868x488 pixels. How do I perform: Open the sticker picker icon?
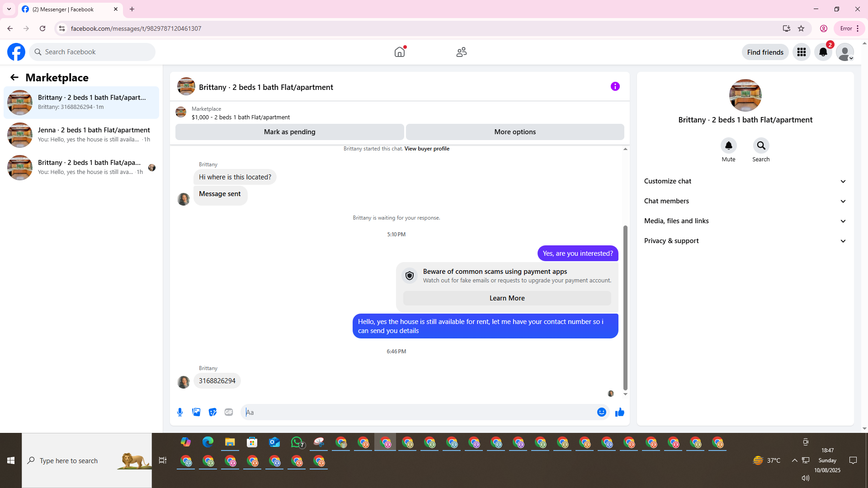click(212, 412)
